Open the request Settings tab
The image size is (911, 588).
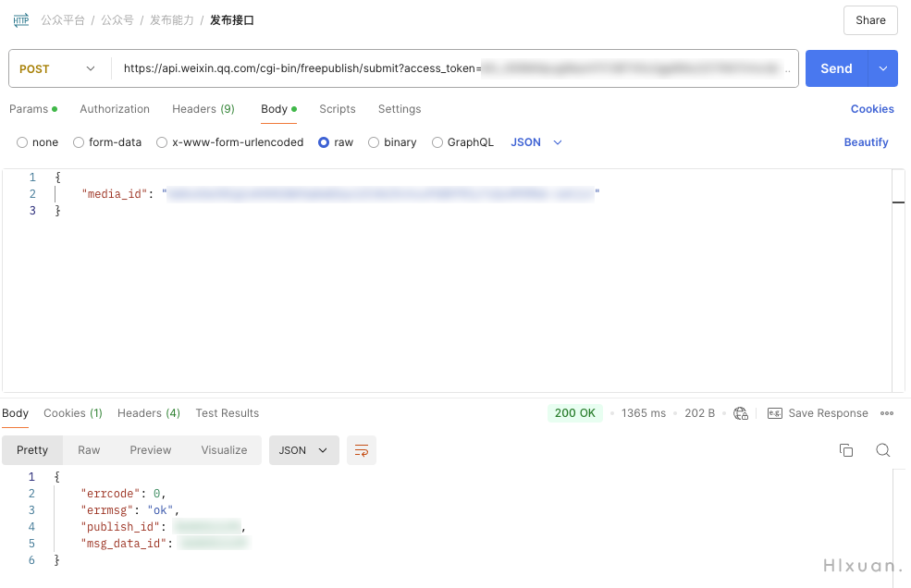coord(400,109)
